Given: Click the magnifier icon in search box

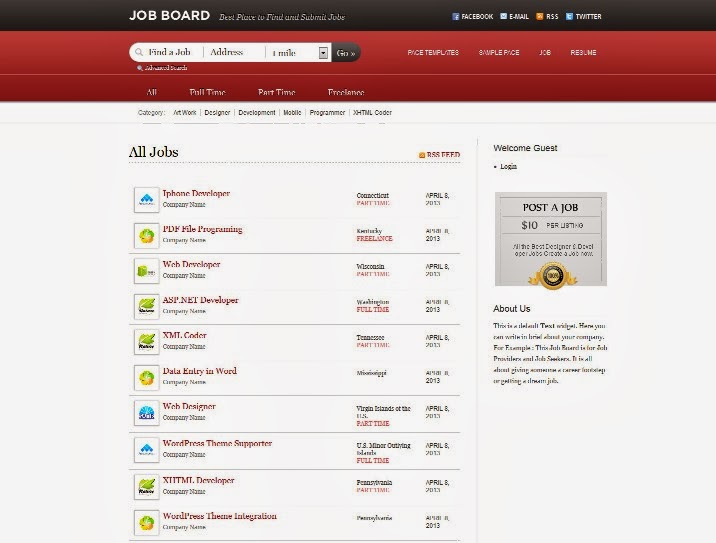Looking at the screenshot, I should (139, 52).
